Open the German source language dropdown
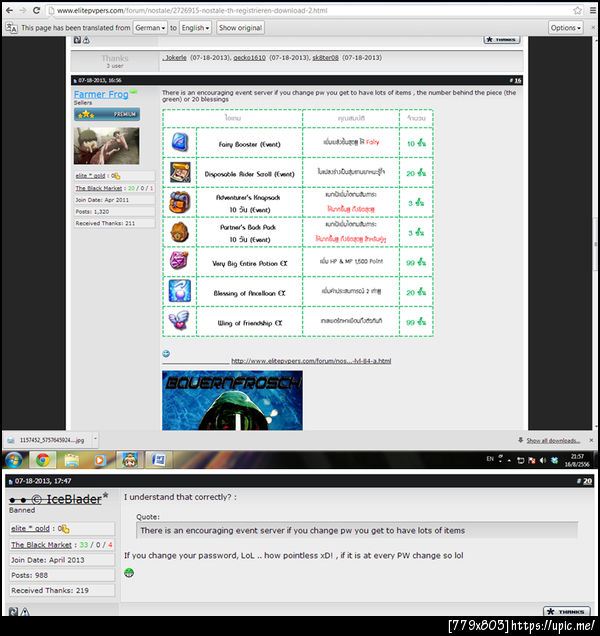 click(150, 28)
